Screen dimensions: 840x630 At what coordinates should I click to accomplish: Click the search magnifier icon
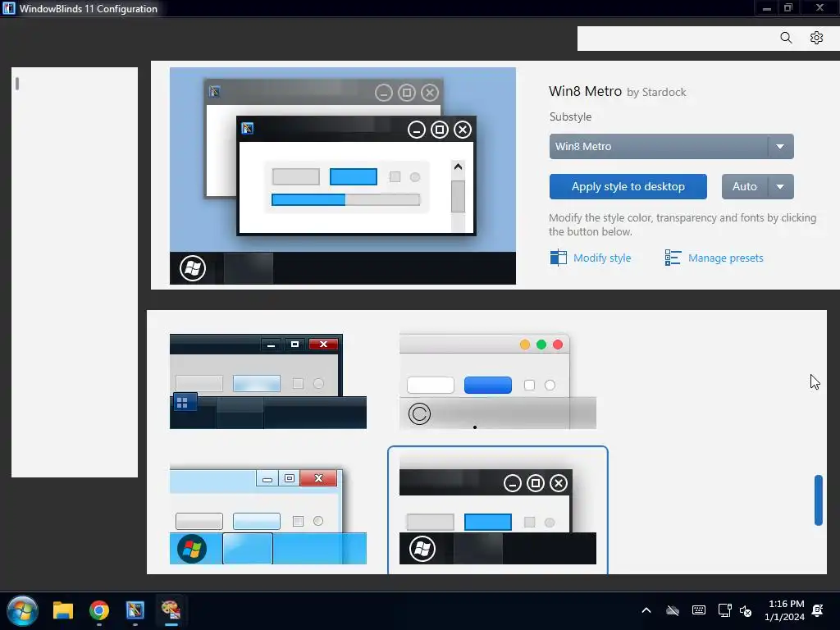[786, 38]
